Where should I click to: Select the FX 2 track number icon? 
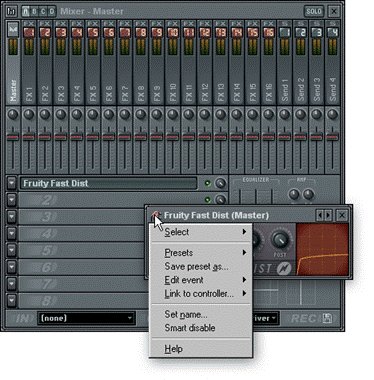pyautogui.click(x=45, y=32)
